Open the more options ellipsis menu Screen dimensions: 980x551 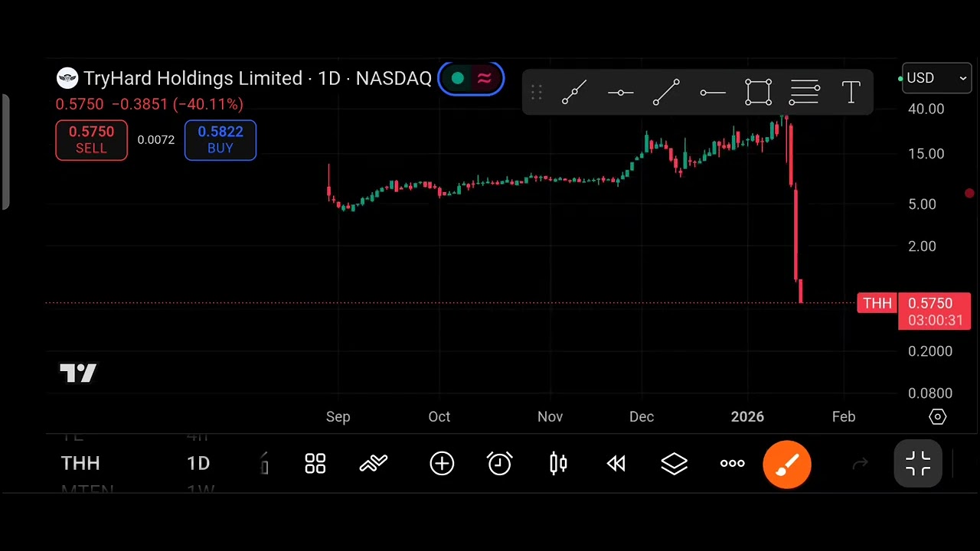coord(733,463)
